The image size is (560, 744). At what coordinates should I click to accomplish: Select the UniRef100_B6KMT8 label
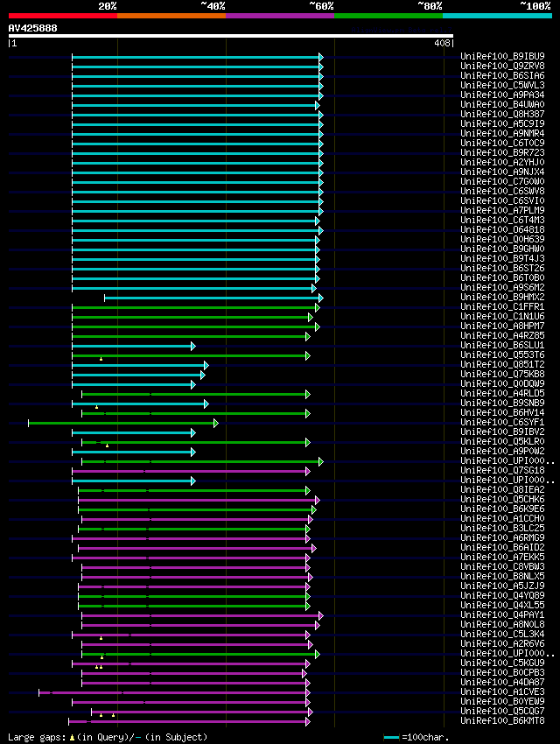coord(502,720)
